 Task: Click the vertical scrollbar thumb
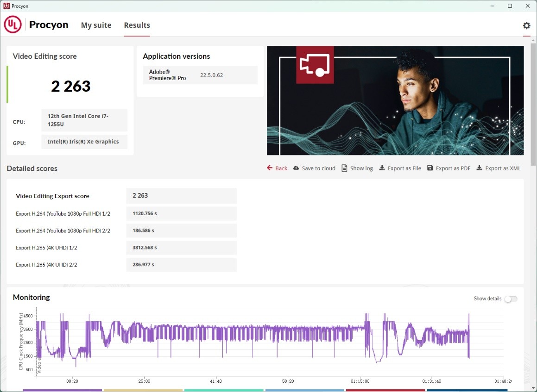click(x=533, y=104)
